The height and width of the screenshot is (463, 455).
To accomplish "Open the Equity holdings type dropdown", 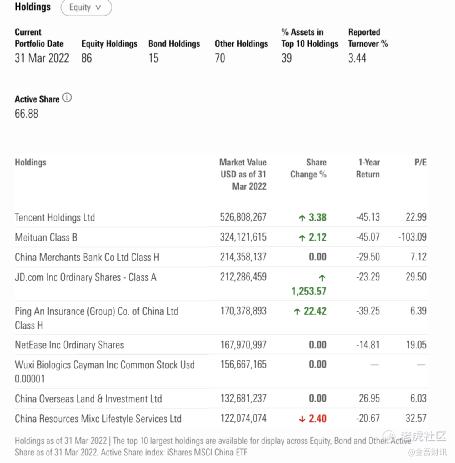I will point(86,7).
